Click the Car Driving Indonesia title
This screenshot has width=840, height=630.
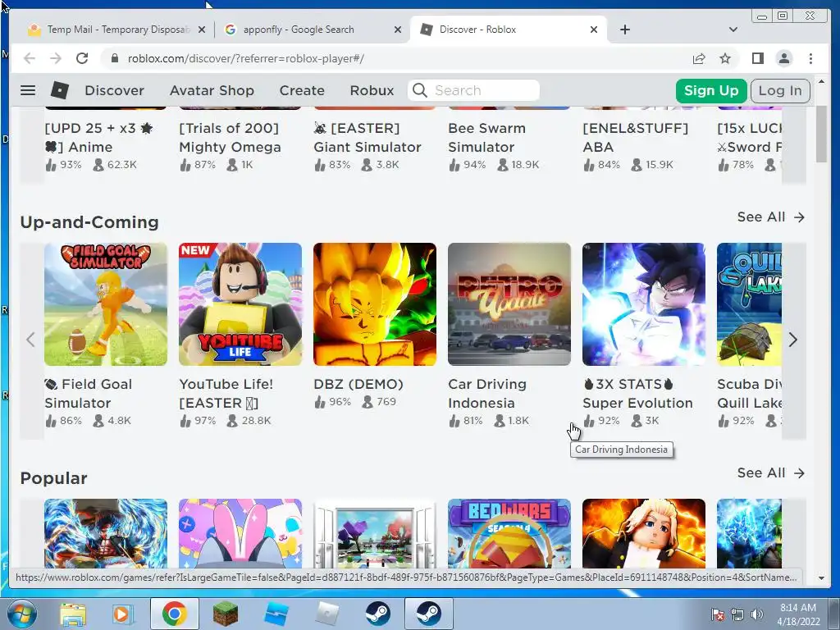487,394
